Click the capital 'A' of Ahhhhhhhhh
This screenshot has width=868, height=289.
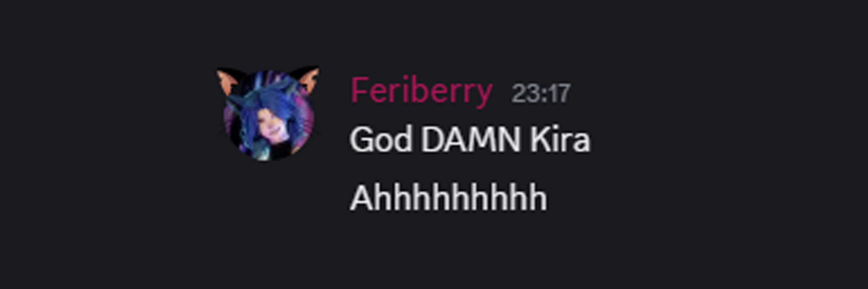click(x=362, y=198)
